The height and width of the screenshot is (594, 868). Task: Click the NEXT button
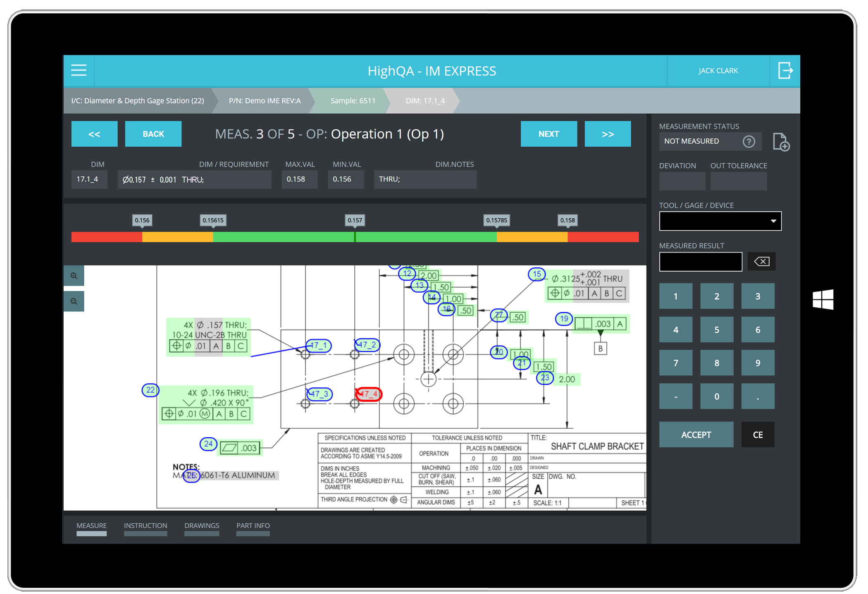tap(548, 134)
